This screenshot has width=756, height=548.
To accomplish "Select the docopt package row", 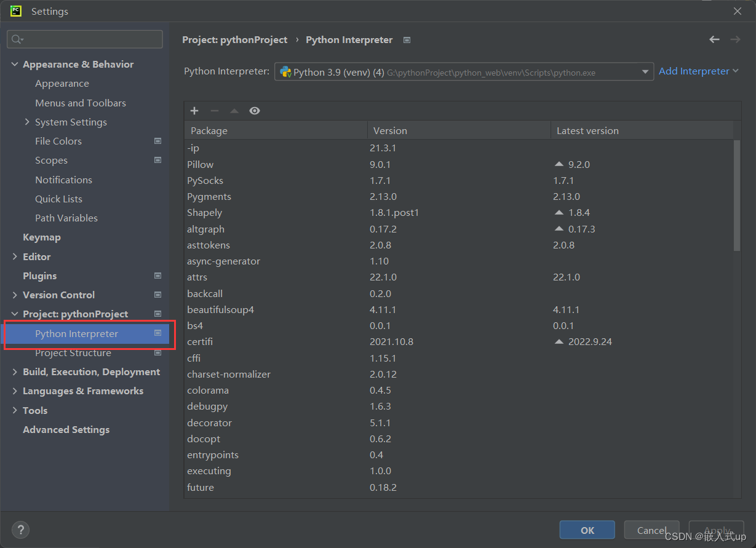I will pyautogui.click(x=459, y=439).
